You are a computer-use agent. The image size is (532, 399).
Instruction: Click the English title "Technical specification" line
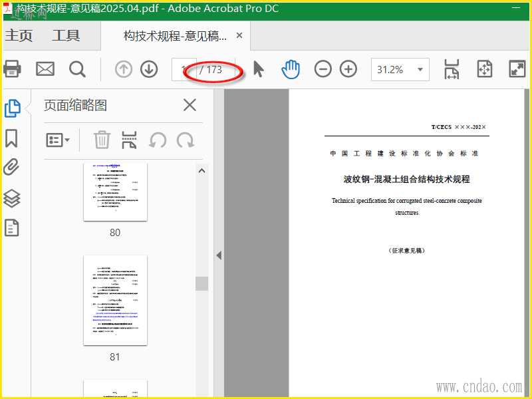[x=407, y=201]
